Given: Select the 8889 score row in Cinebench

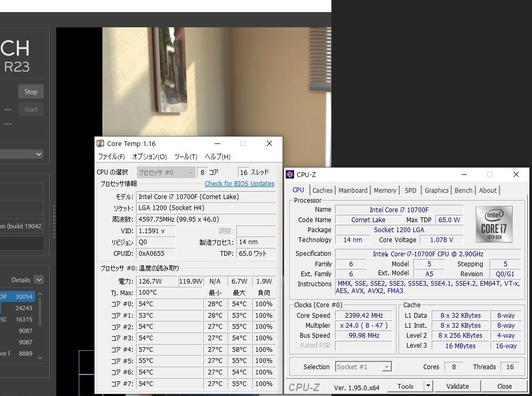Looking at the screenshot, I should [17, 353].
